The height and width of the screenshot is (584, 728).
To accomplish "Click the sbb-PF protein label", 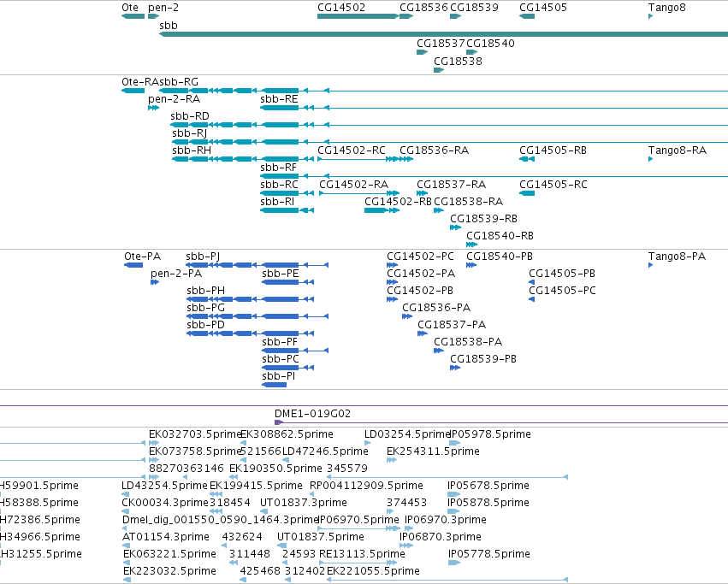I will (280, 342).
